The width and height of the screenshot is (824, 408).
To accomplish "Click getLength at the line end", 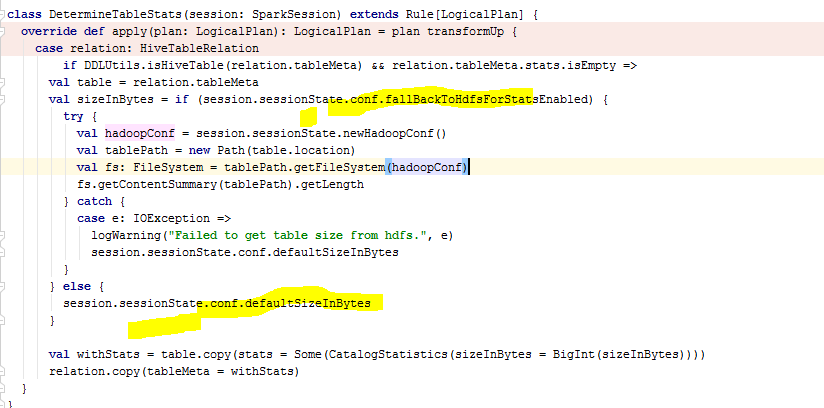I will tap(333, 184).
